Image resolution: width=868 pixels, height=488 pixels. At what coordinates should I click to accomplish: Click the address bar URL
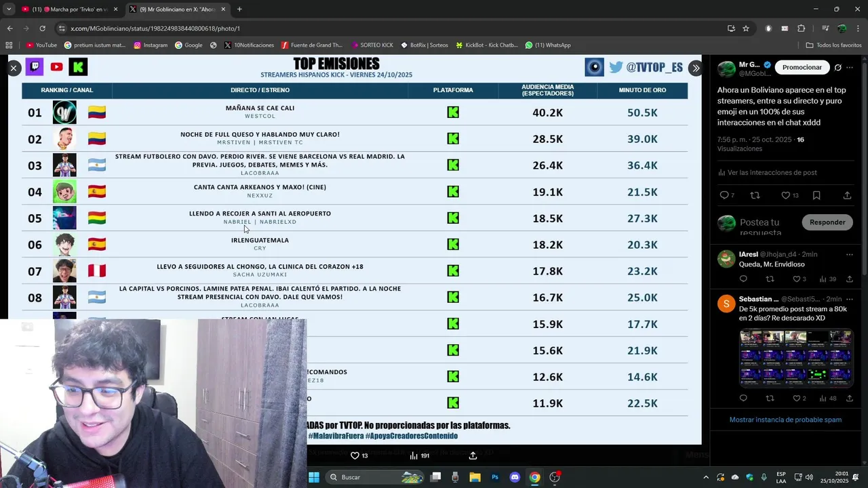click(155, 28)
